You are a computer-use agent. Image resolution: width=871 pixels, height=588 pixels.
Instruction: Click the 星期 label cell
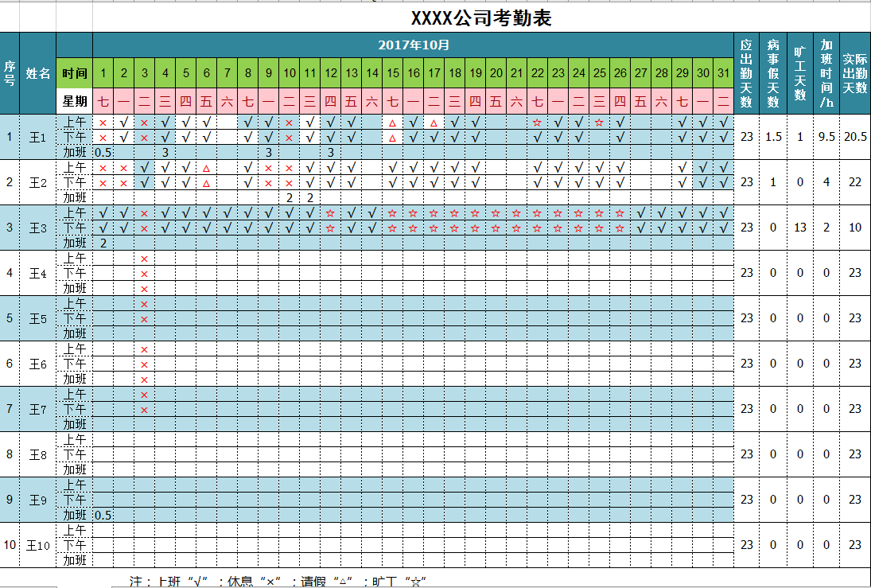click(75, 101)
